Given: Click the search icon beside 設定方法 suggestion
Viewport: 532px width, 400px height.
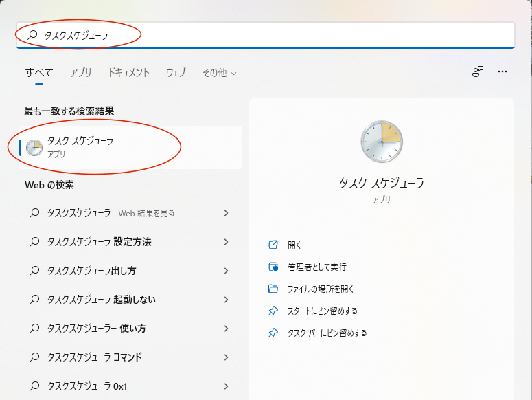Looking at the screenshot, I should [x=34, y=242].
